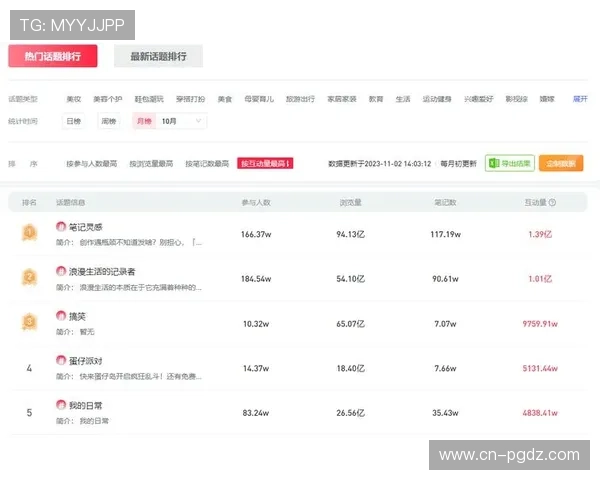
Task: Sort by 按参与人数最高
Action: (x=91, y=164)
